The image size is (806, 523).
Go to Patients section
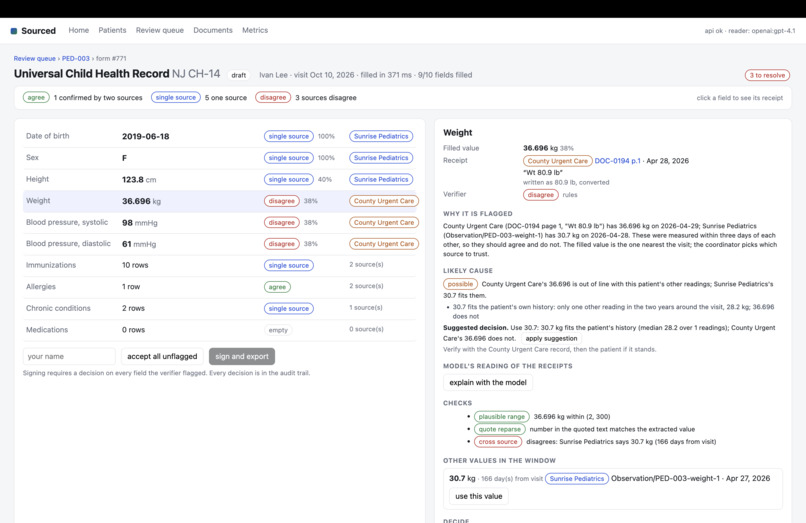112,30
